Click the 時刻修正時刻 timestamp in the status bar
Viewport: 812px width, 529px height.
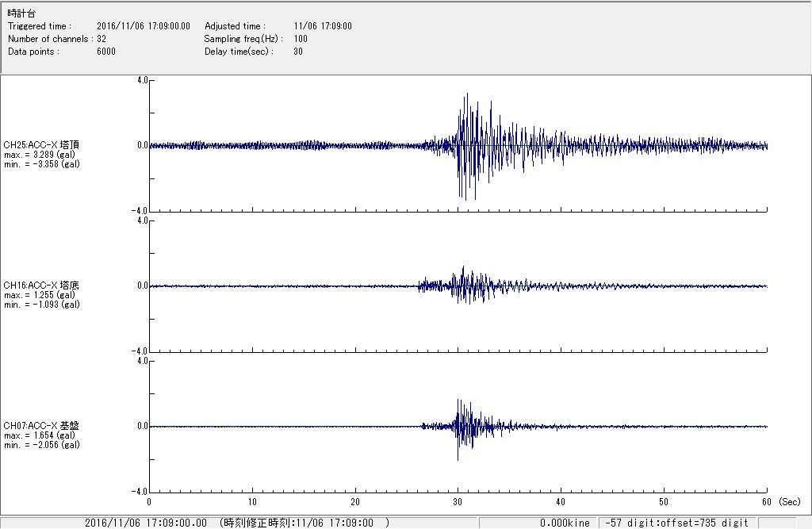(304, 523)
